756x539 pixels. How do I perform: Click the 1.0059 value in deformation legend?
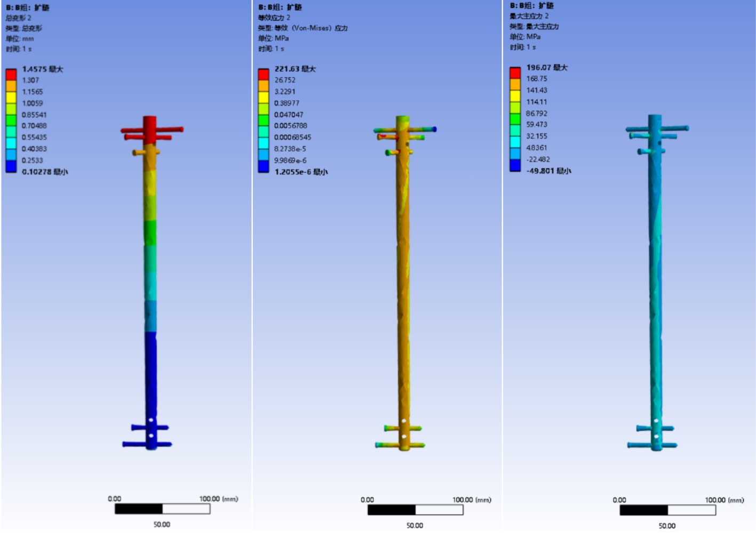click(32, 103)
